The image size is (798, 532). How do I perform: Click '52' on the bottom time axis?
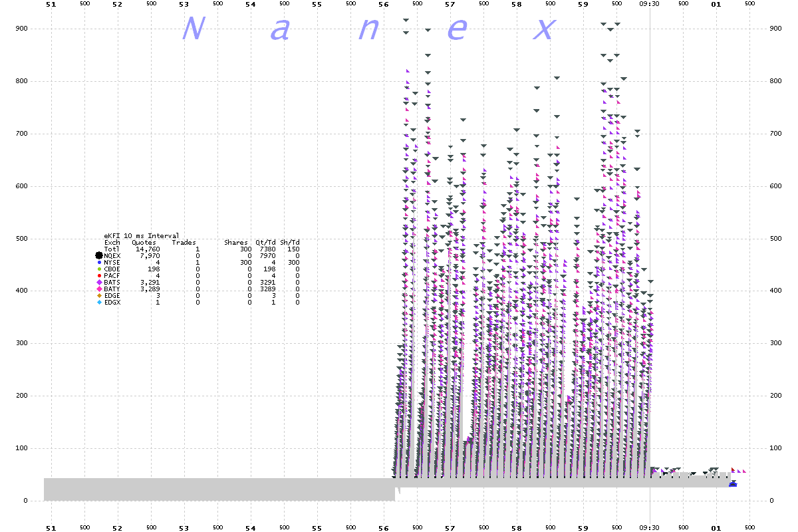(117, 528)
